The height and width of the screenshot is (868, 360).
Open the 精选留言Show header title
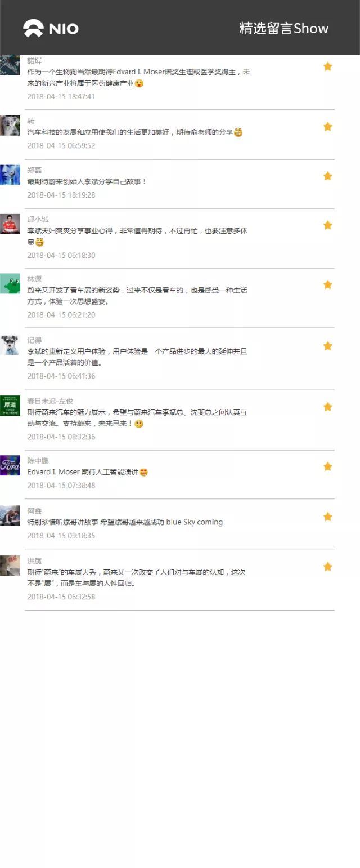tap(284, 29)
